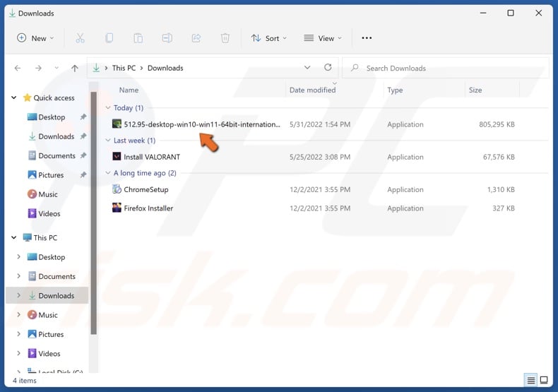558x392 pixels.
Task: Unpin Desktop from Quick access
Action: pos(83,117)
